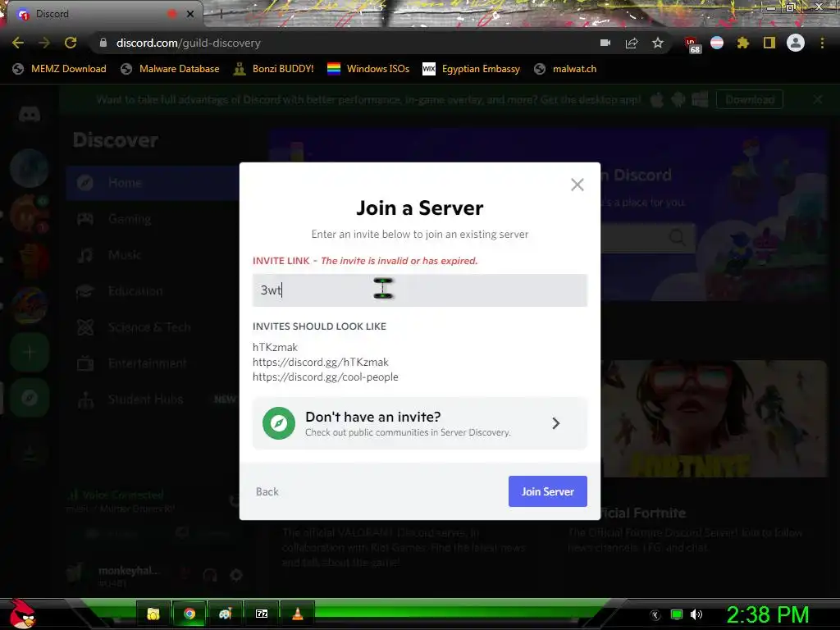Go Back in the Join a Server dialog

pyautogui.click(x=267, y=491)
